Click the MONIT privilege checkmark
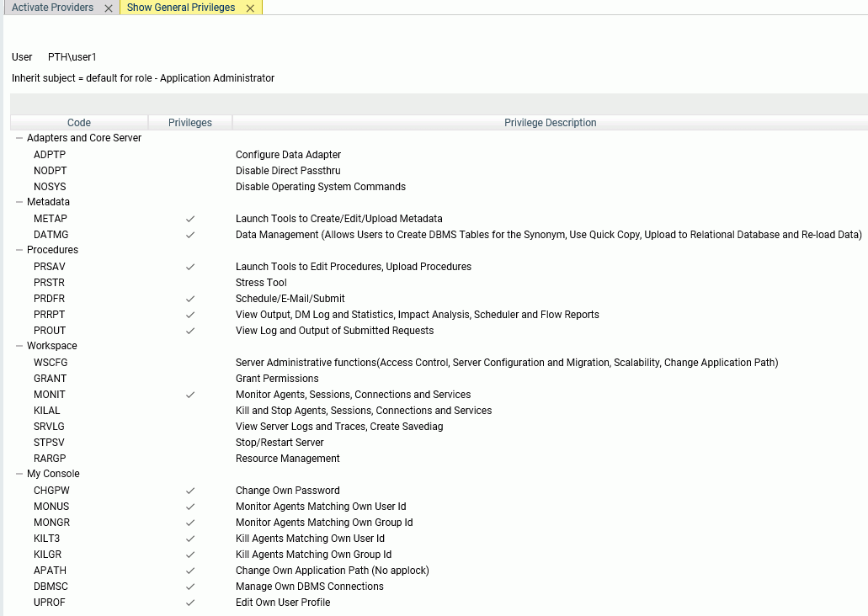This screenshot has height=616, width=868. pyautogui.click(x=190, y=396)
